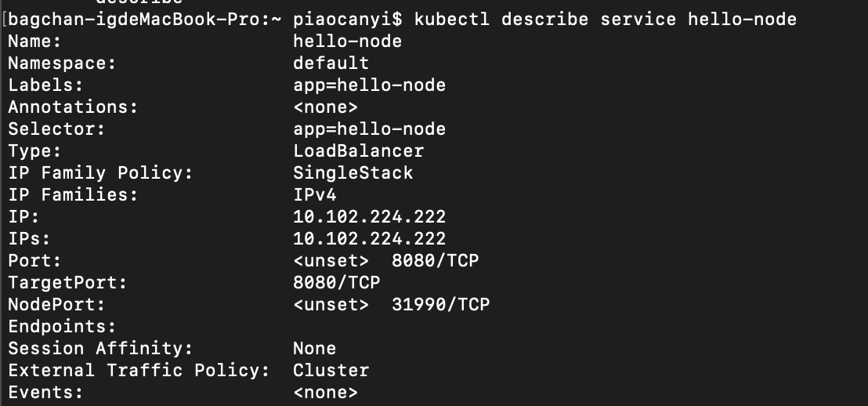The image size is (868, 406).
Task: Click the TargetPort 8080/TCP value
Action: coord(337,282)
